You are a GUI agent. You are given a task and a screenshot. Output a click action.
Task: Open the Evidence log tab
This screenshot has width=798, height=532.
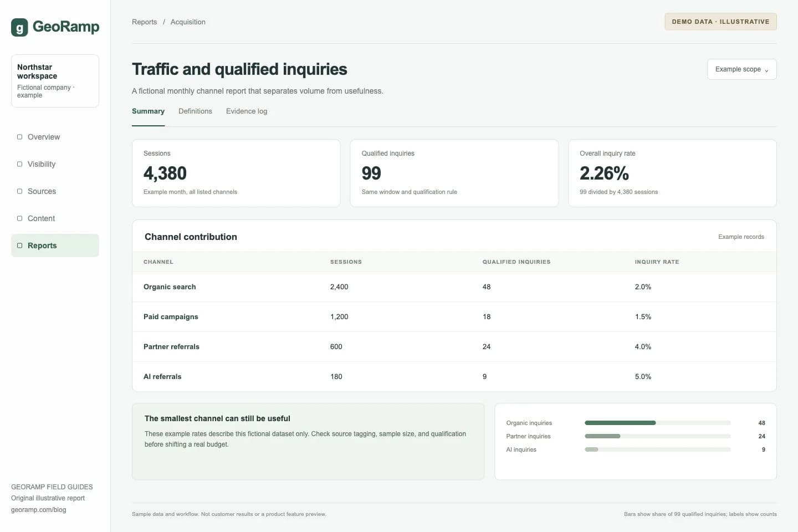coord(247,111)
